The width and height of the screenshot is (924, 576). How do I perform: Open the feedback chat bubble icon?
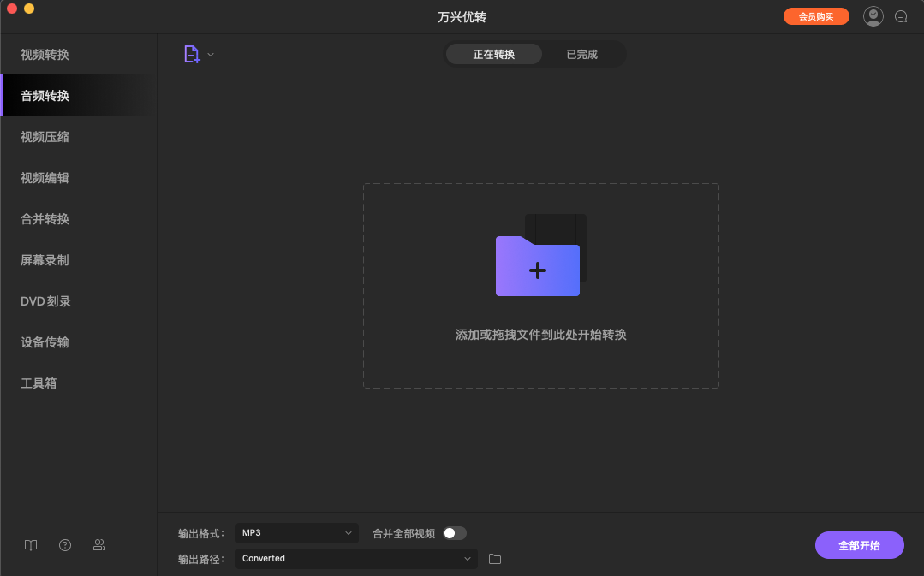point(901,15)
